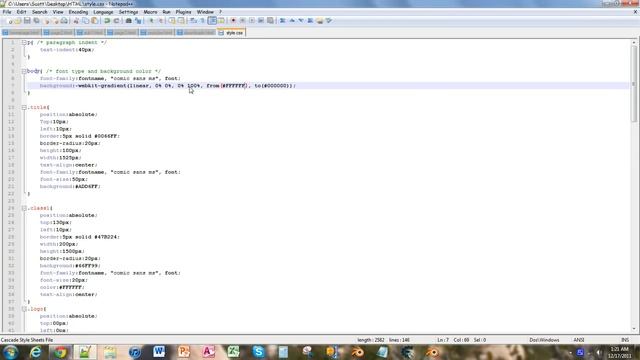
Task: Open the Macro menu
Action: pyautogui.click(x=150, y=12)
